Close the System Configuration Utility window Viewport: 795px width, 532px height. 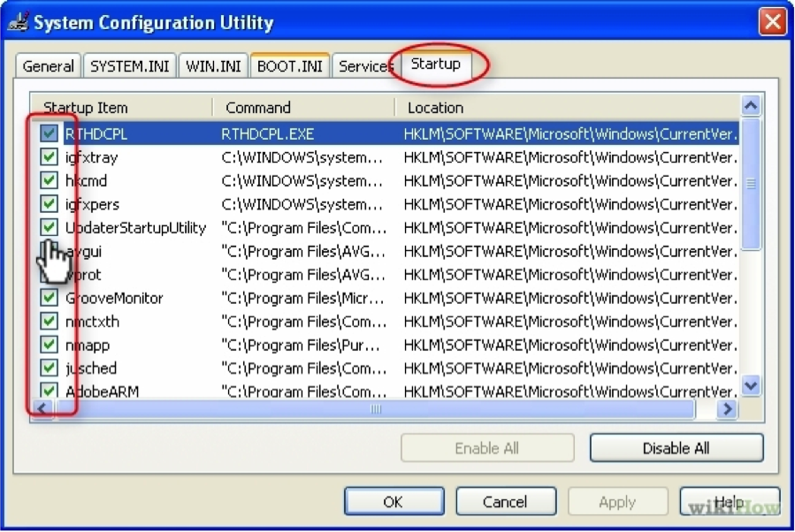click(773, 22)
